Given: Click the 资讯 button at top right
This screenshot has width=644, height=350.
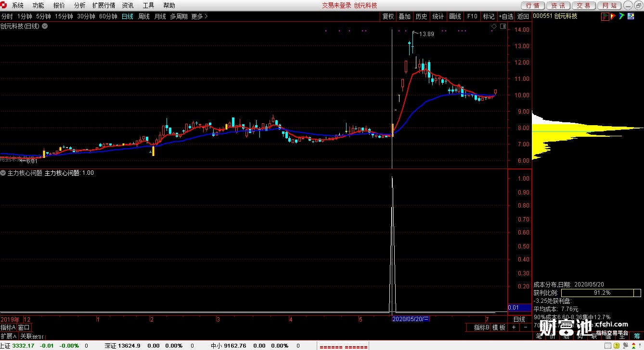Looking at the screenshot, I should [558, 5].
